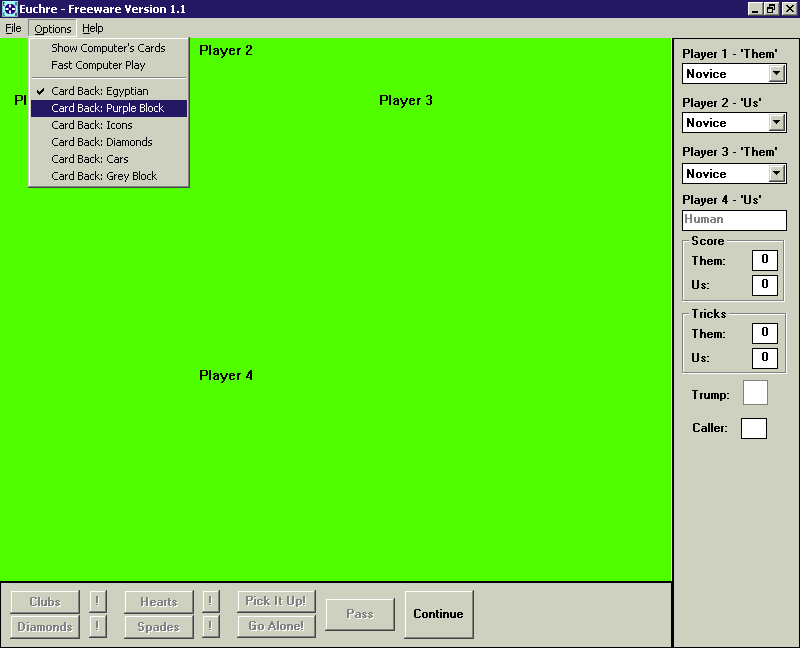Uncheck Card Back: Egyptian
The image size is (800, 648).
(108, 90)
